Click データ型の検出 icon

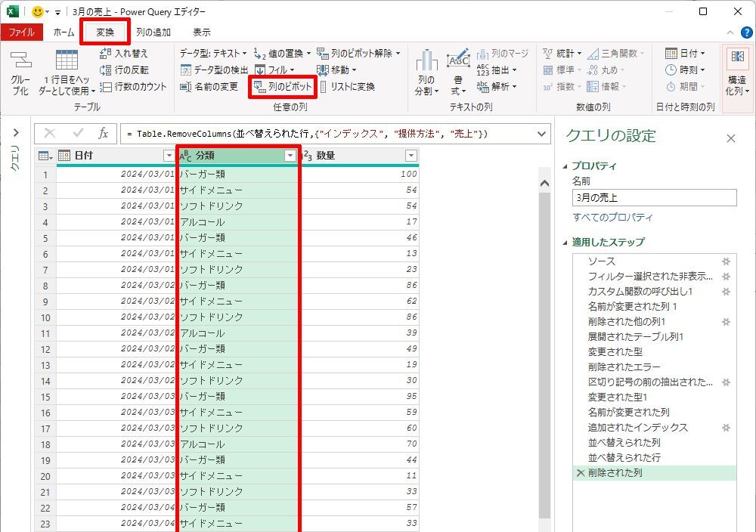[x=186, y=70]
